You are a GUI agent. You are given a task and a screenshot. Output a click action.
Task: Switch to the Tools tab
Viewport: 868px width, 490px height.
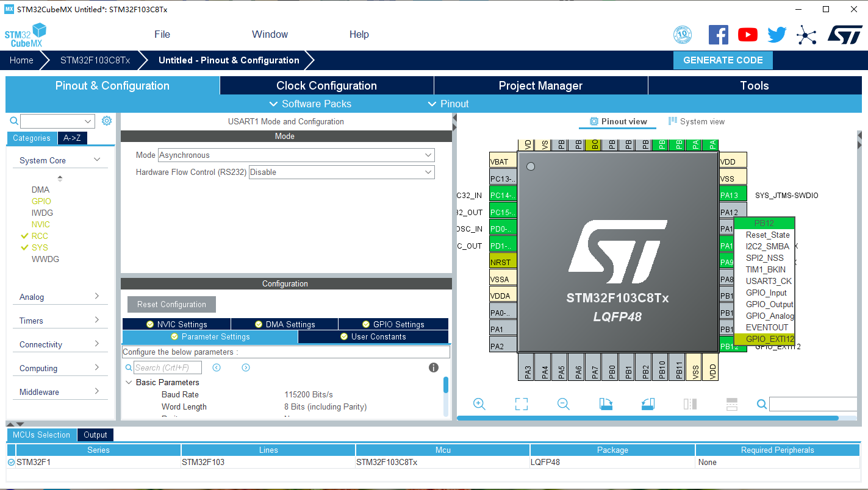pyautogui.click(x=755, y=85)
